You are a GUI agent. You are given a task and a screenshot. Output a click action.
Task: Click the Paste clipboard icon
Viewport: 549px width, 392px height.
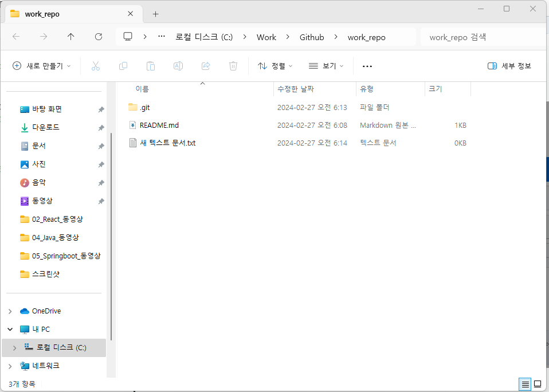tap(151, 66)
